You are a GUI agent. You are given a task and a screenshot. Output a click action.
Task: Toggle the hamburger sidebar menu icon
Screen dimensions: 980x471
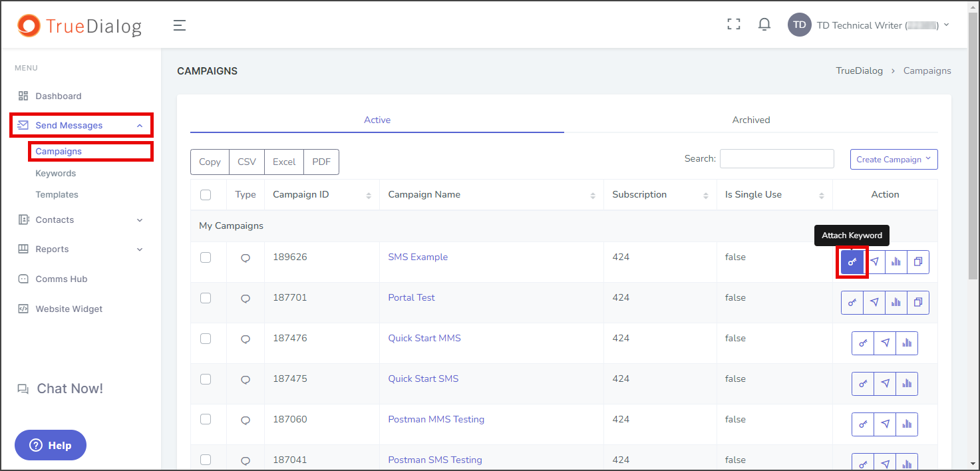(x=179, y=25)
